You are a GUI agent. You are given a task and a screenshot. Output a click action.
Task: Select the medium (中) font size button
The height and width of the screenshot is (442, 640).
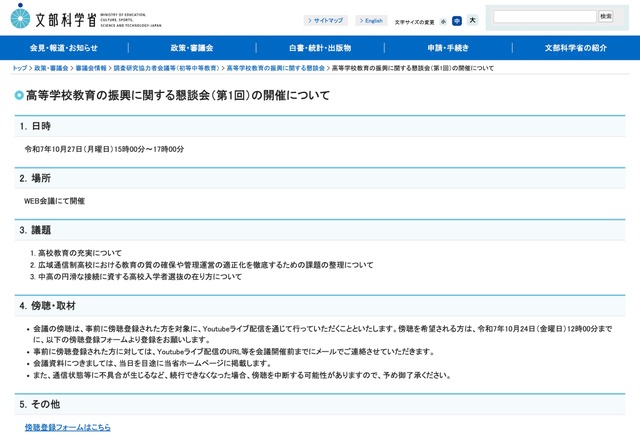pos(457,20)
